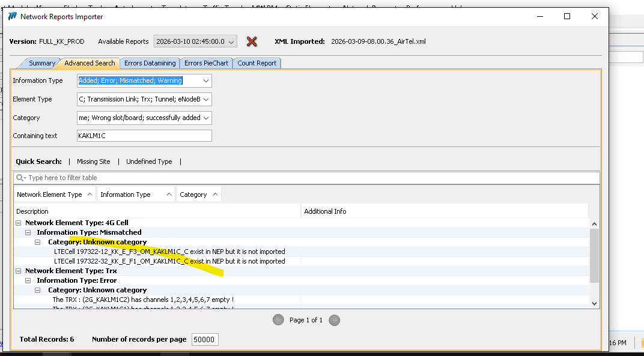Collapse Information Type: Error node
Image resolution: width=644 pixels, height=356 pixels.
tap(28, 280)
